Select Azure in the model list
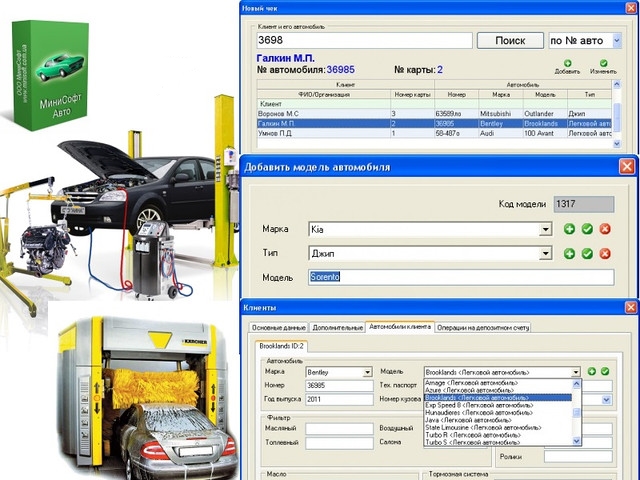The width and height of the screenshot is (640, 480). [x=498, y=390]
